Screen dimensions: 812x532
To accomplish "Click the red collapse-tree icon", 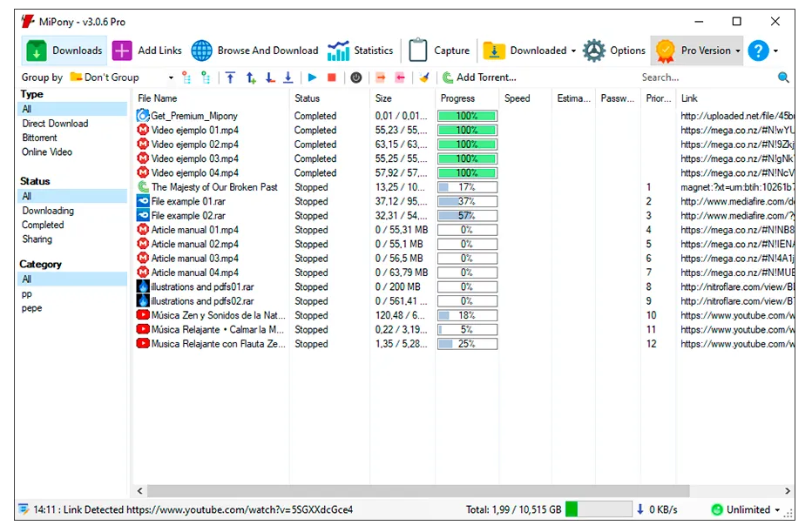I will 186,77.
